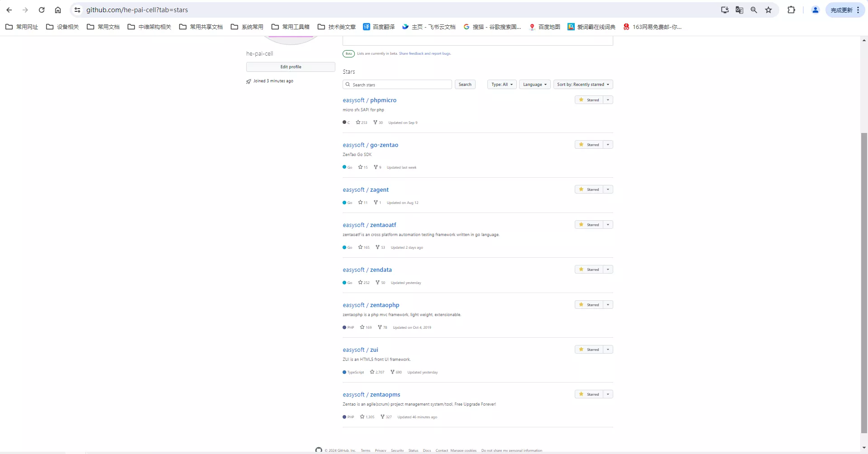
Task: Open 技术类文章 bookmark folder
Action: pos(337,27)
